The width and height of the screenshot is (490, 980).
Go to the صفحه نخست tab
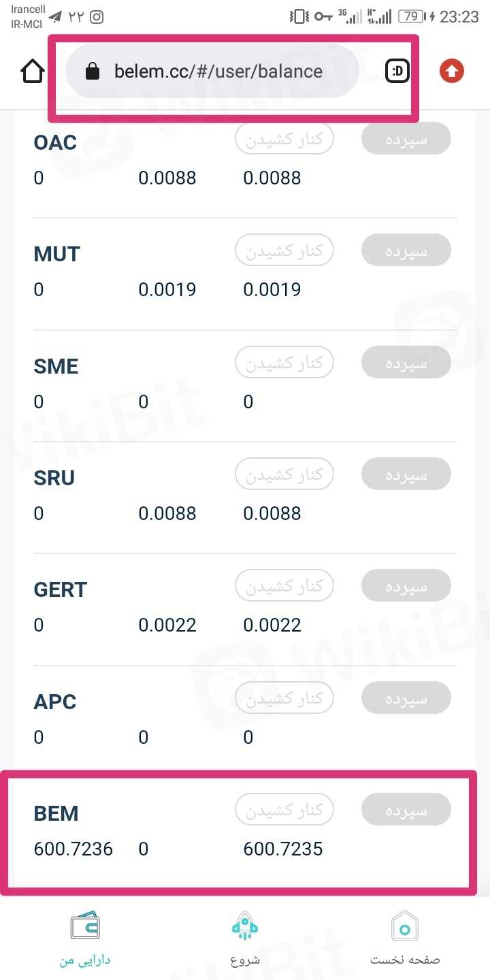tap(405, 960)
